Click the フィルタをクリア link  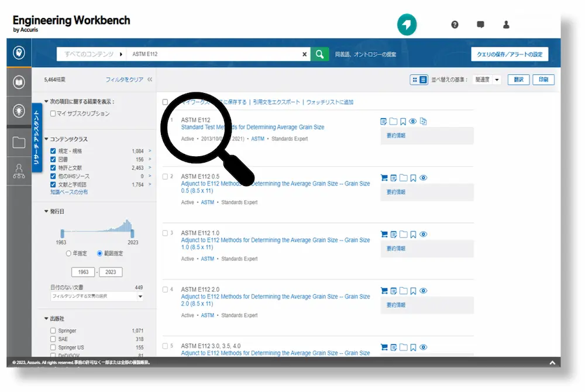click(x=124, y=80)
